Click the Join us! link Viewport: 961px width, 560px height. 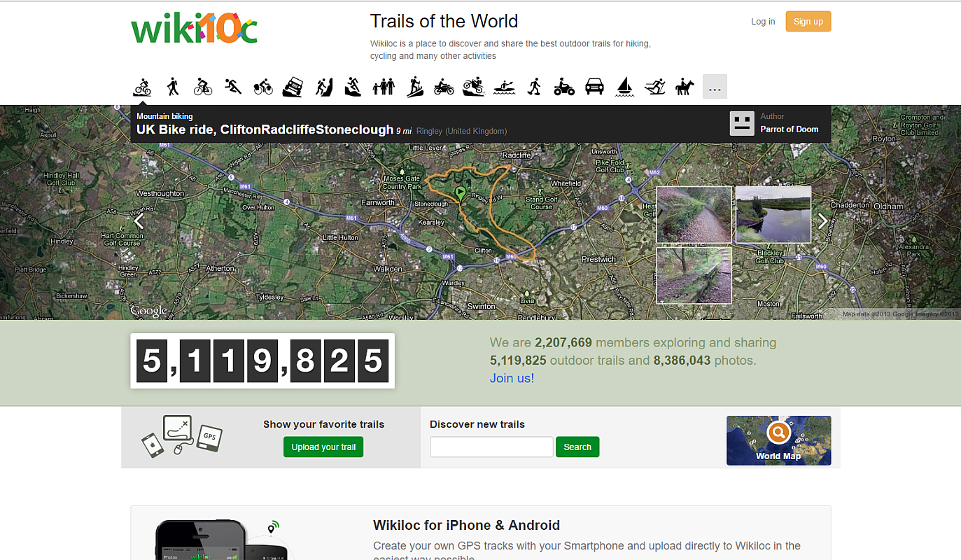512,378
